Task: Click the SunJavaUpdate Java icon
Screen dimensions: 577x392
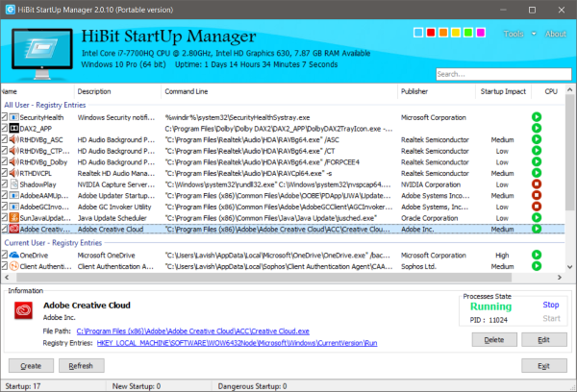Action: click(13, 218)
